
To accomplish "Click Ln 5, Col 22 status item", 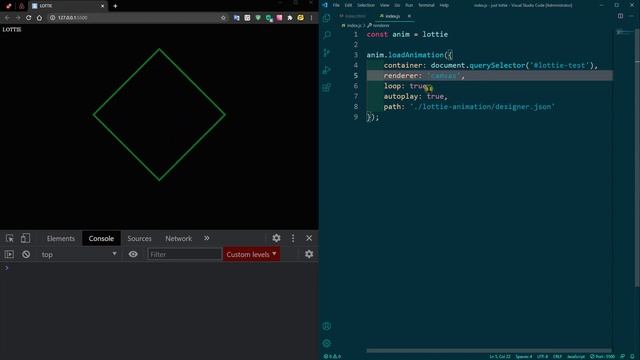I will click(x=500, y=356).
